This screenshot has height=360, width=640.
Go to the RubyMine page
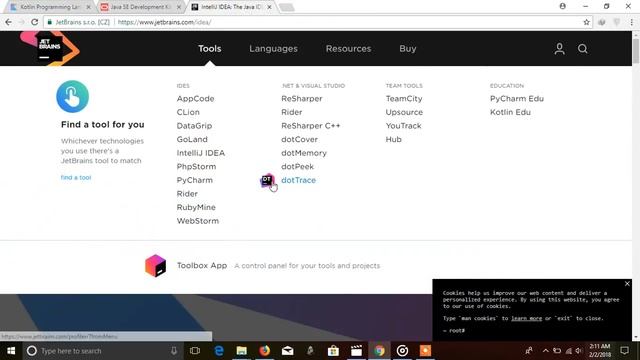click(x=196, y=207)
